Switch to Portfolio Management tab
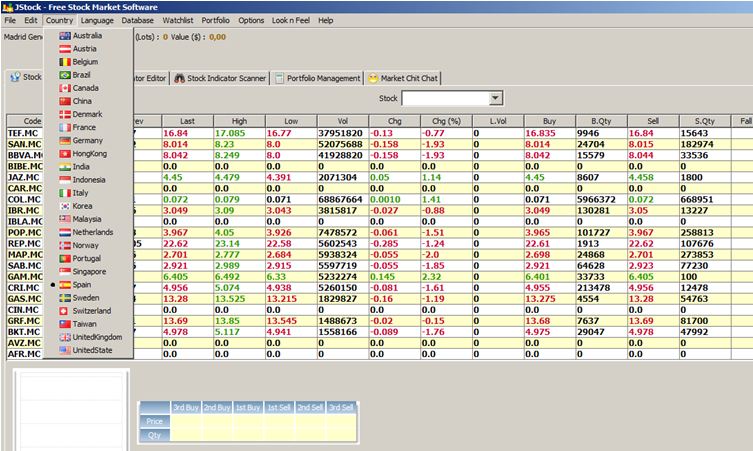 point(318,78)
